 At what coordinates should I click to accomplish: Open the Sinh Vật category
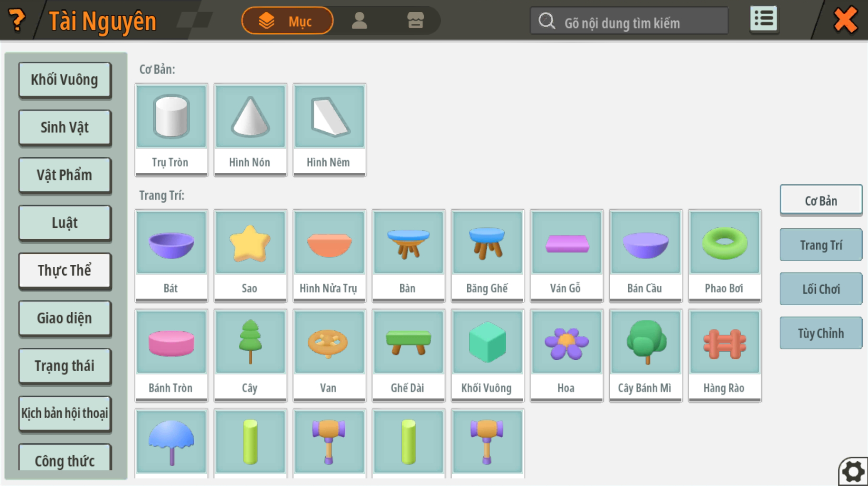(x=65, y=127)
